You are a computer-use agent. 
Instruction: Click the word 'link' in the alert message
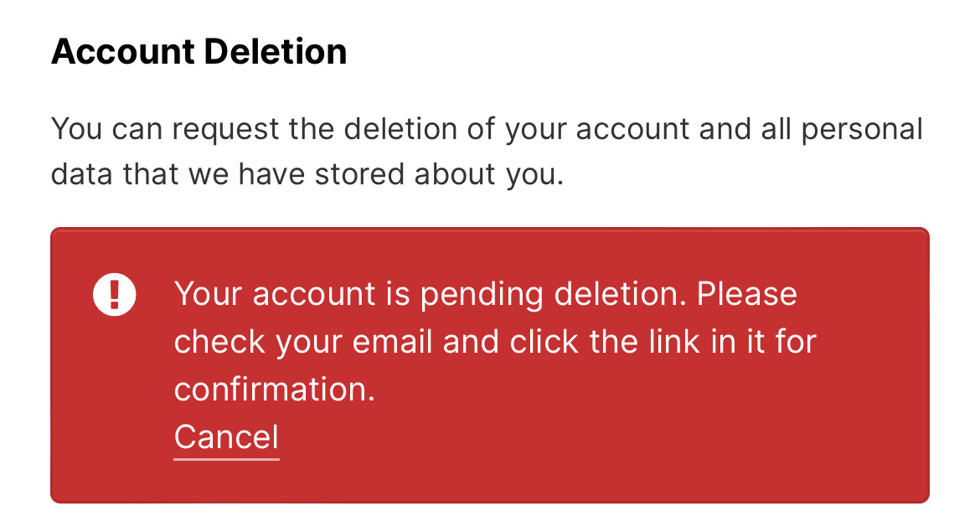pos(673,342)
